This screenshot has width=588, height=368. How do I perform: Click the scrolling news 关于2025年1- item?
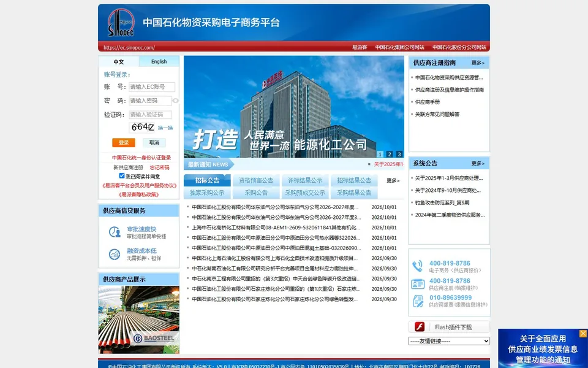[x=389, y=164]
